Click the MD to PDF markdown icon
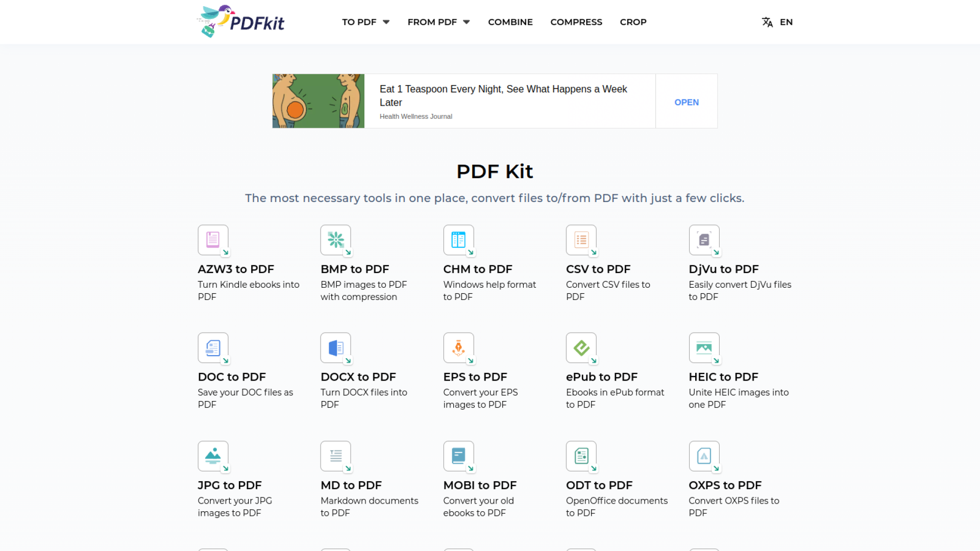 [335, 457]
